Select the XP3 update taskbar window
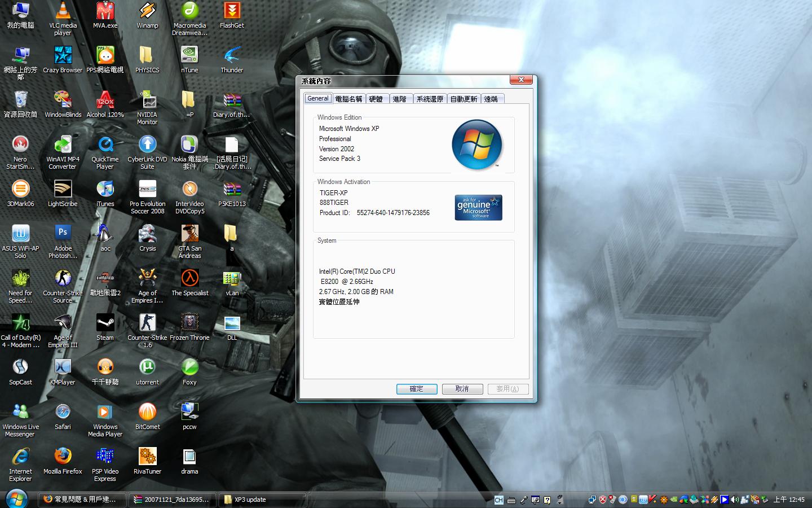 [262, 500]
